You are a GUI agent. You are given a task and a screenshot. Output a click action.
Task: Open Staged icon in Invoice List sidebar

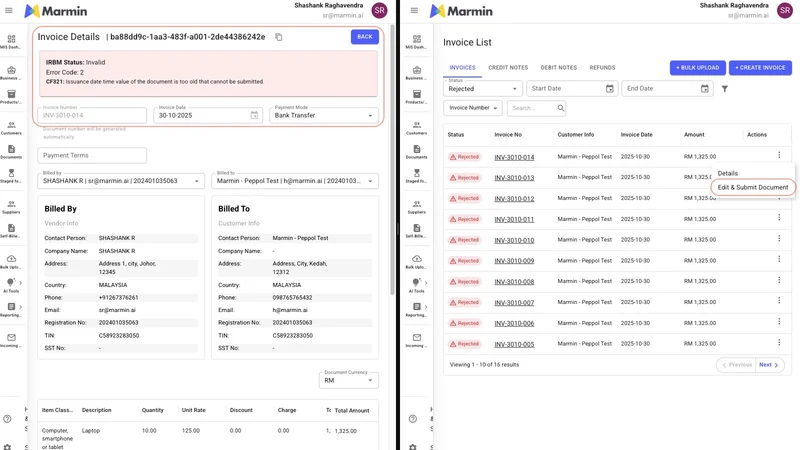(417, 173)
